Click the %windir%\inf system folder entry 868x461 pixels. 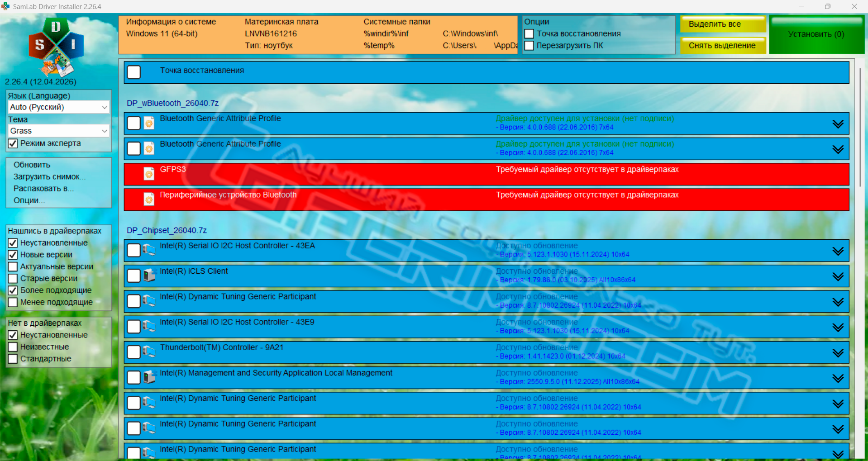tap(386, 33)
